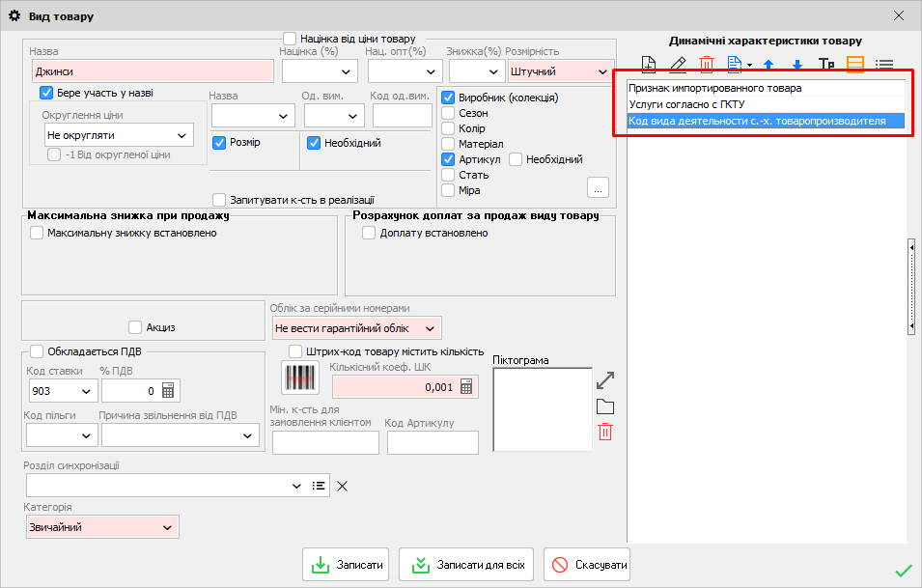Click the Tr text tool icon

click(x=825, y=64)
